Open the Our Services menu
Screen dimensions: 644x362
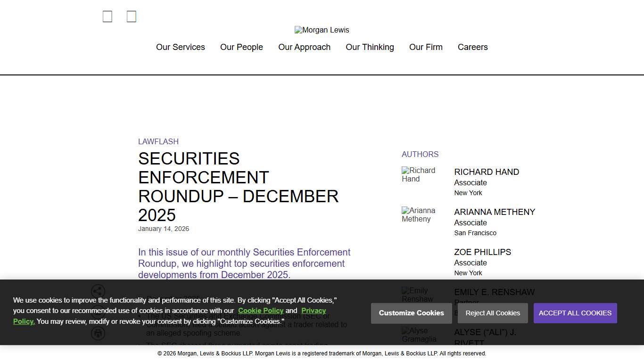(181, 47)
